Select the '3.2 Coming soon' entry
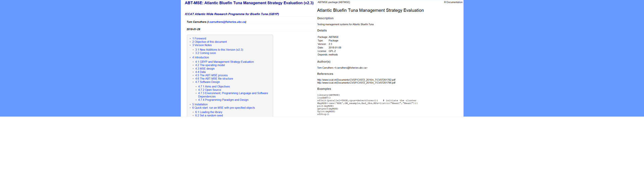644x169 pixels. (x=205, y=53)
